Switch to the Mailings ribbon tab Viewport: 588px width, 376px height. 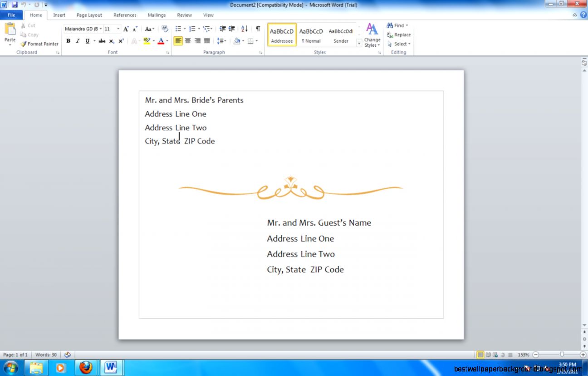point(157,15)
